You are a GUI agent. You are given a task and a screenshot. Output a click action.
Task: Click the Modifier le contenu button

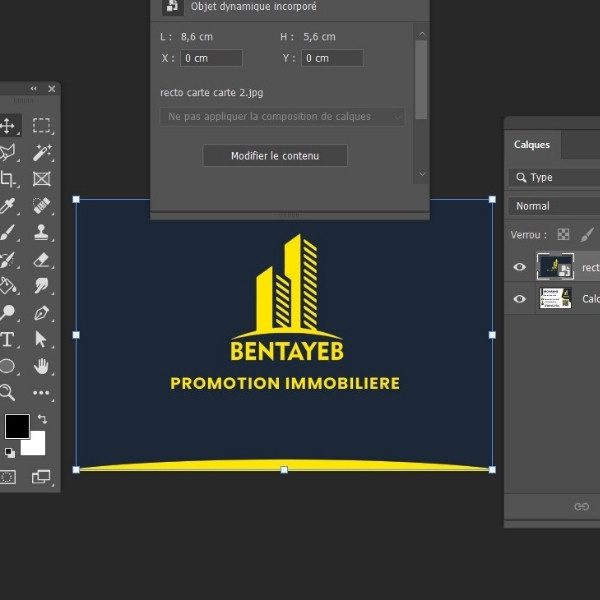[x=275, y=156]
